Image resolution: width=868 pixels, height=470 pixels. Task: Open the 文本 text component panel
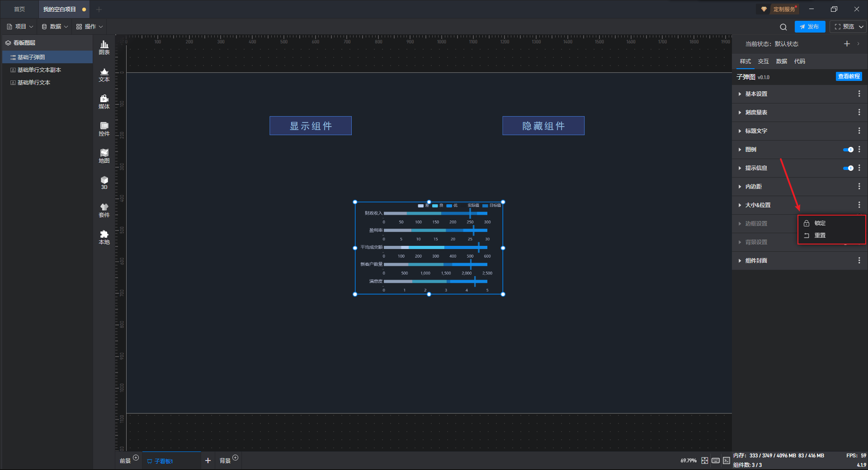(104, 75)
